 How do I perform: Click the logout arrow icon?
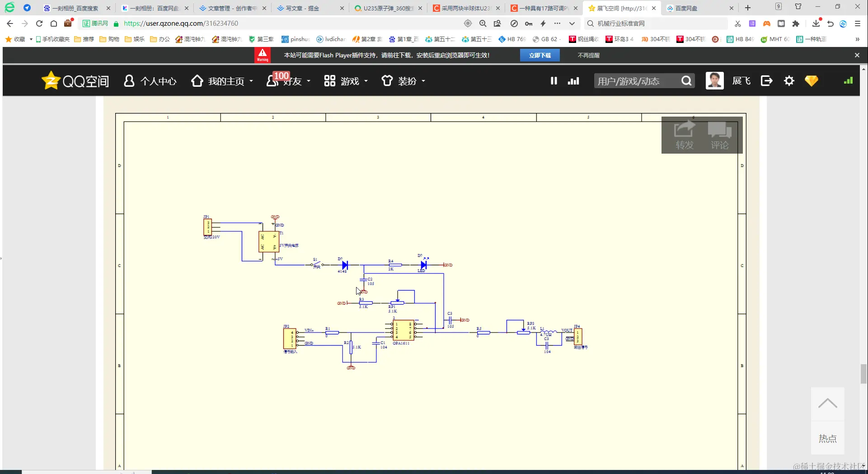click(x=767, y=81)
